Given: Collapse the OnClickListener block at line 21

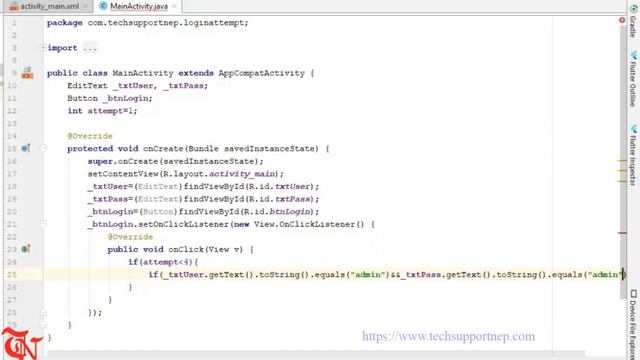Looking at the screenshot, I should [x=43, y=224].
